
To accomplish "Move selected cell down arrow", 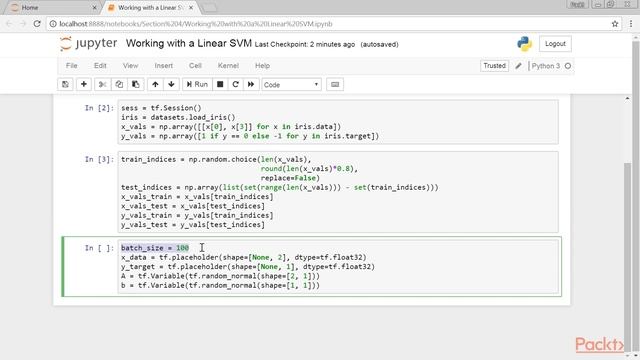I will [x=171, y=84].
